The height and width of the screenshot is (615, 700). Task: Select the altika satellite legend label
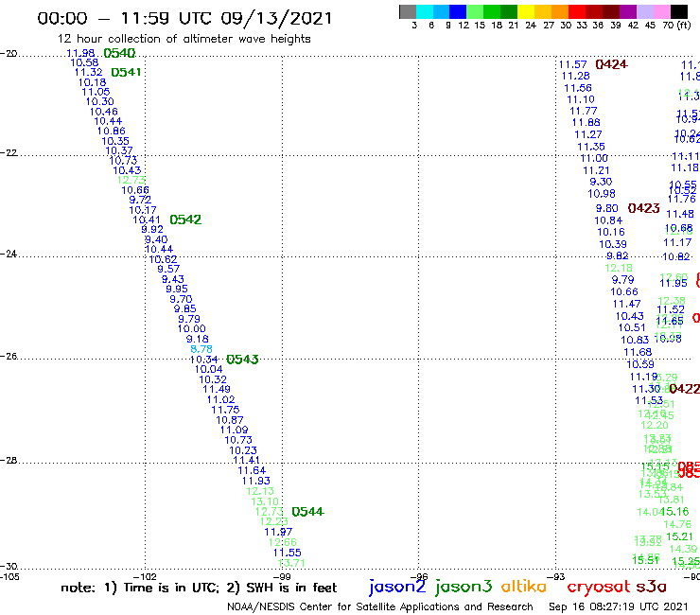pos(524,587)
